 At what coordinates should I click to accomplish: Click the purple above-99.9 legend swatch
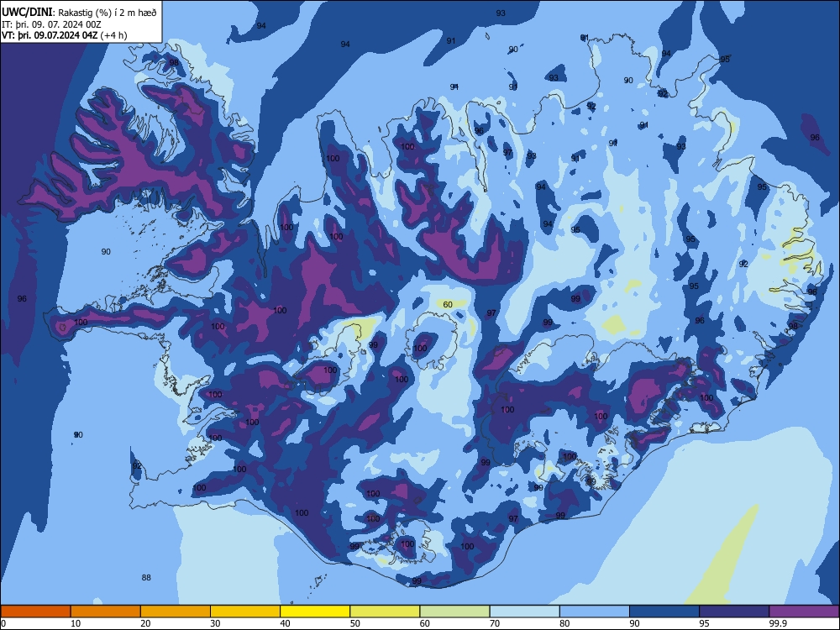pyautogui.click(x=804, y=612)
